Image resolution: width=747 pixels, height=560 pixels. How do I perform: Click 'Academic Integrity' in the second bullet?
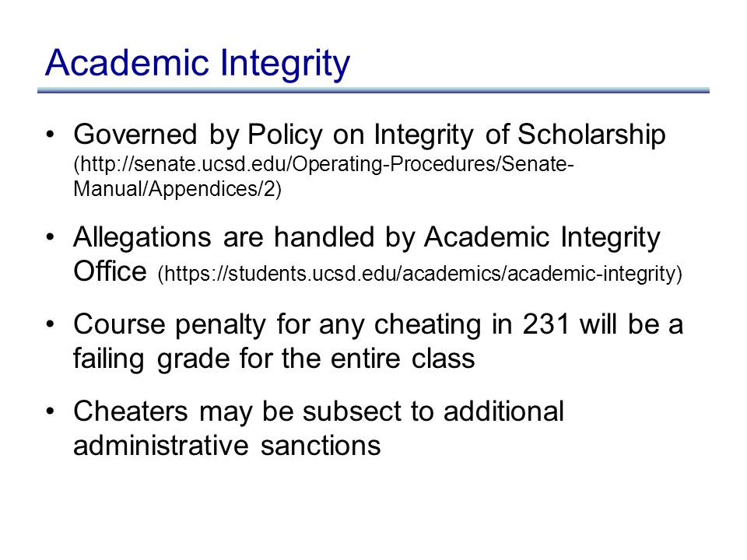coord(542,237)
